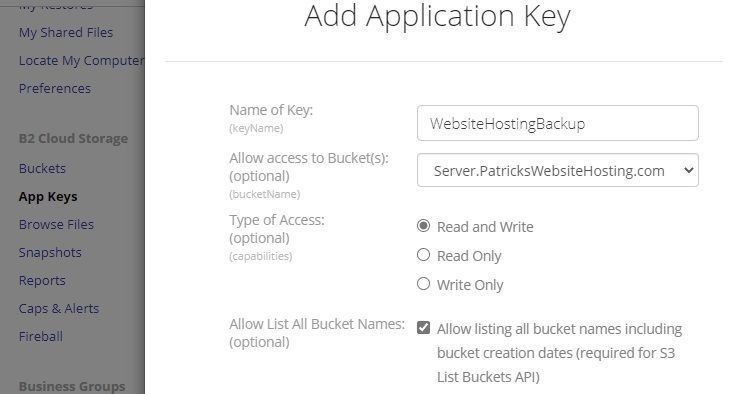Click the Name of Key input field

[558, 123]
